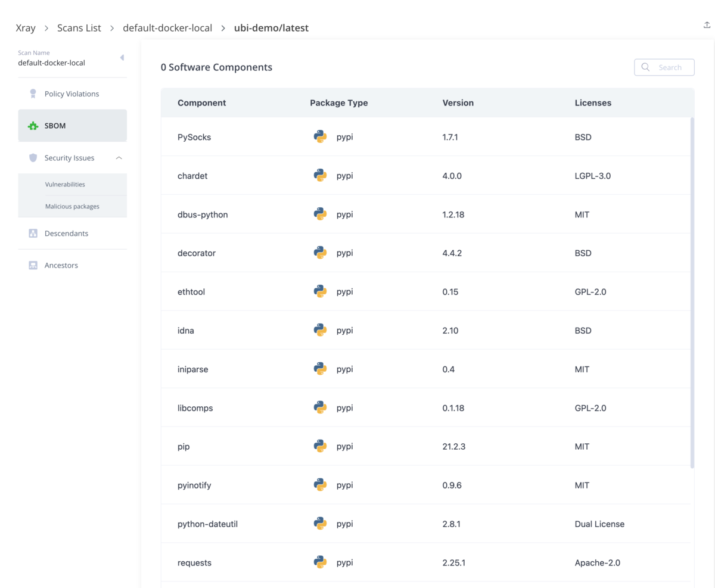Click the idna component name
The image size is (715, 588).
click(x=186, y=331)
